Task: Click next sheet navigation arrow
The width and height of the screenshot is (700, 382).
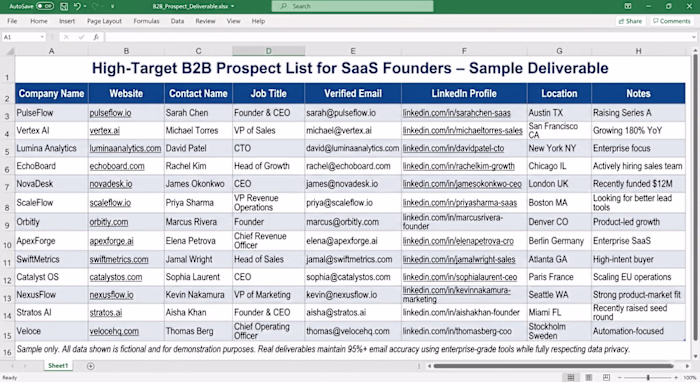Action: tap(25, 366)
